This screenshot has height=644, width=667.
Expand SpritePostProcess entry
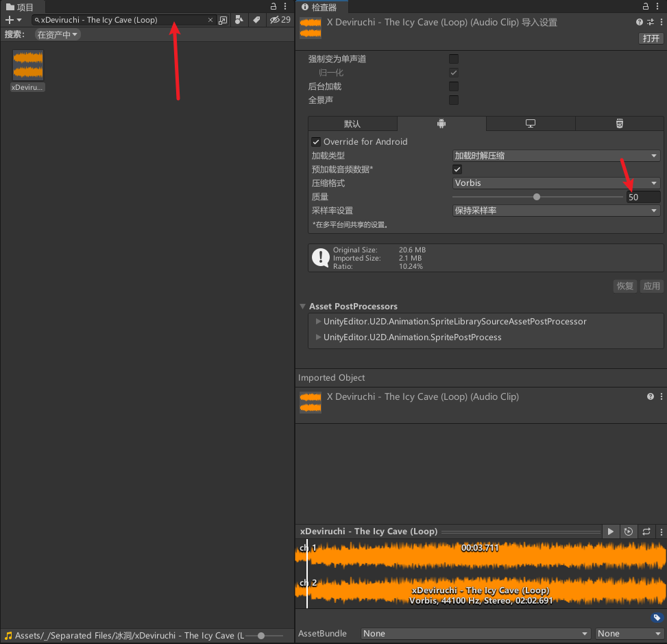[x=318, y=337]
